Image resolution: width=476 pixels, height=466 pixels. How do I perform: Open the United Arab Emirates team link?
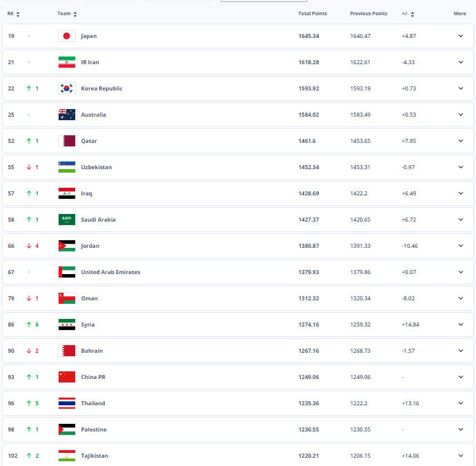click(110, 272)
